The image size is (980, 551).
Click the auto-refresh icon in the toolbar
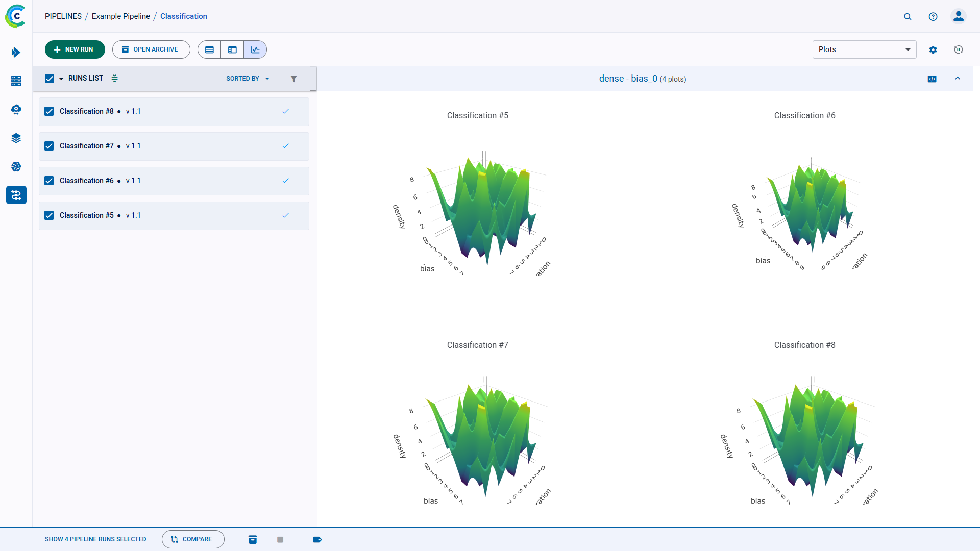(x=958, y=49)
